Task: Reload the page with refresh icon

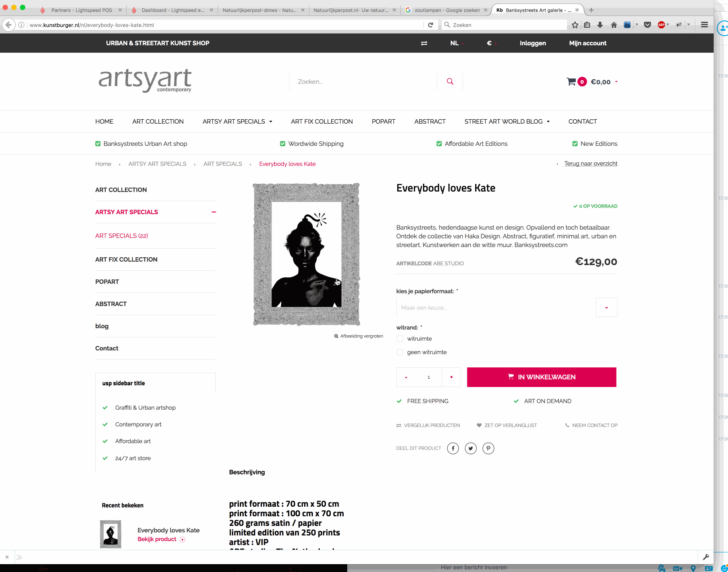Action: 430,25
